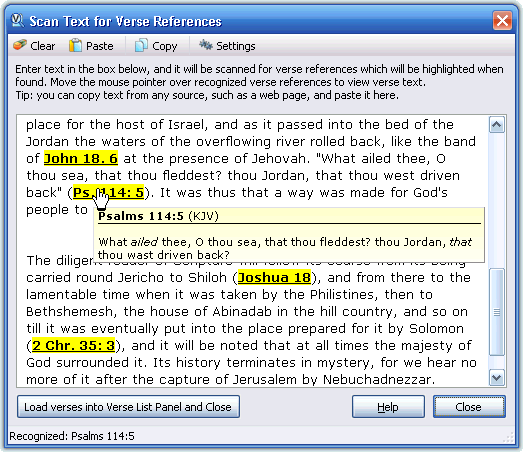Click the Copy toolbar label
This screenshot has width=523, height=452.
pos(164,46)
